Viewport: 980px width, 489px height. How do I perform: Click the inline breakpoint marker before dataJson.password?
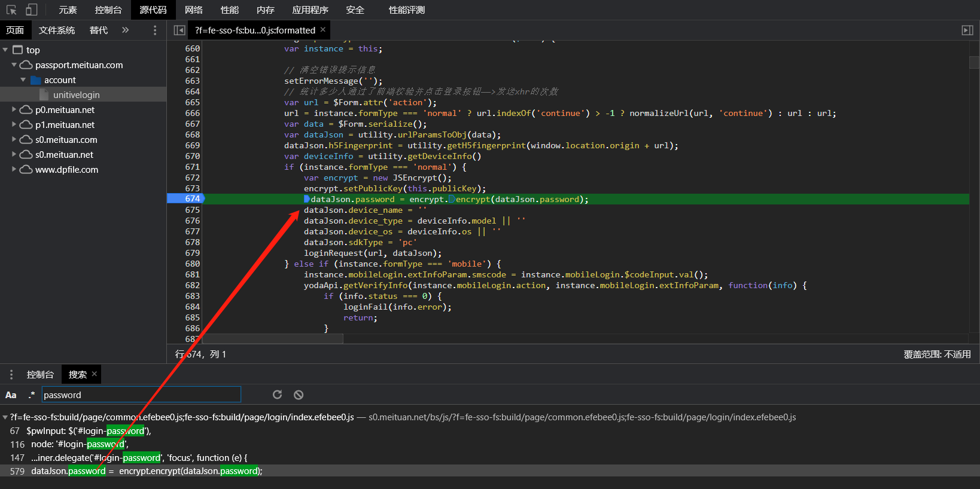click(307, 199)
